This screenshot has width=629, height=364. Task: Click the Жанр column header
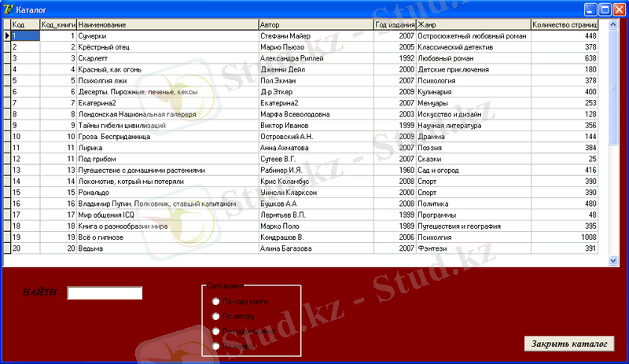[474, 24]
